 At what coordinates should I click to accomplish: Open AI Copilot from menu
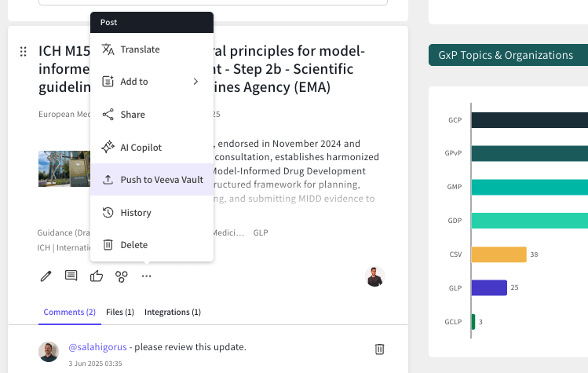click(141, 147)
